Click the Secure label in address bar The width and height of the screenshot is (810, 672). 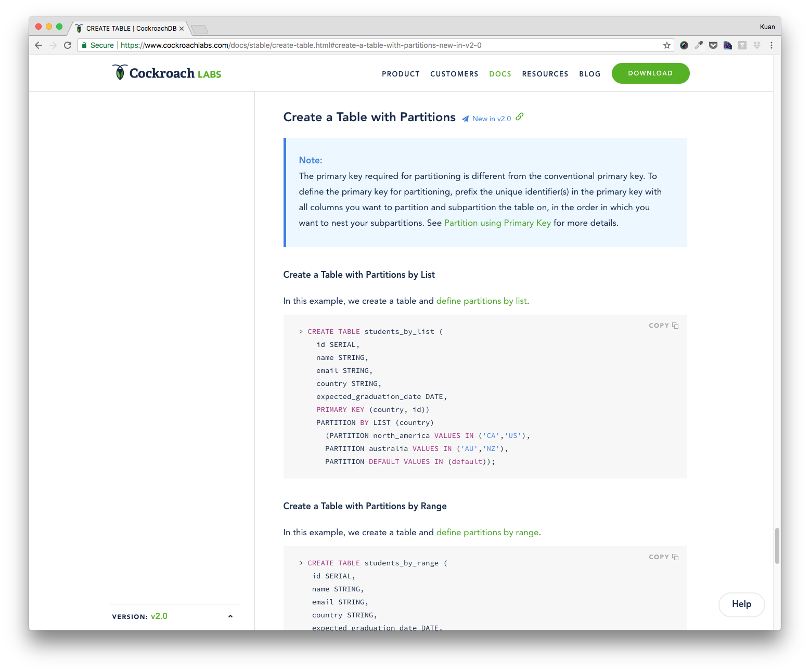[102, 45]
